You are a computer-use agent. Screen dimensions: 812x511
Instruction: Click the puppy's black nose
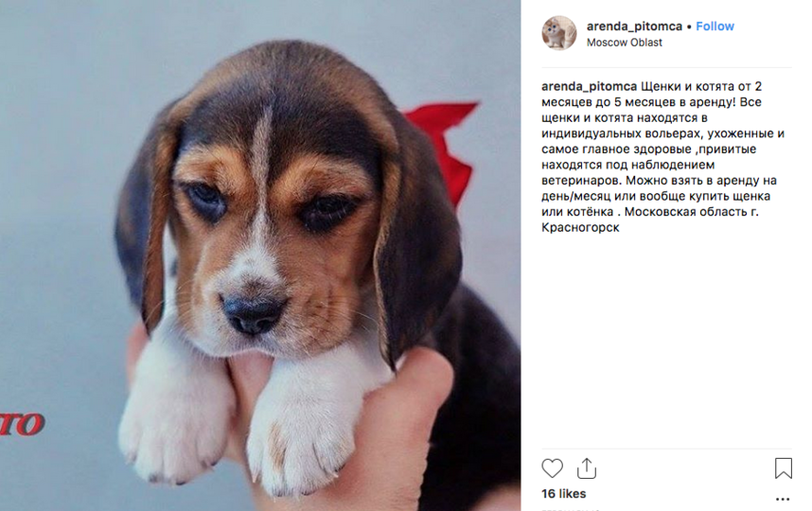click(x=252, y=313)
